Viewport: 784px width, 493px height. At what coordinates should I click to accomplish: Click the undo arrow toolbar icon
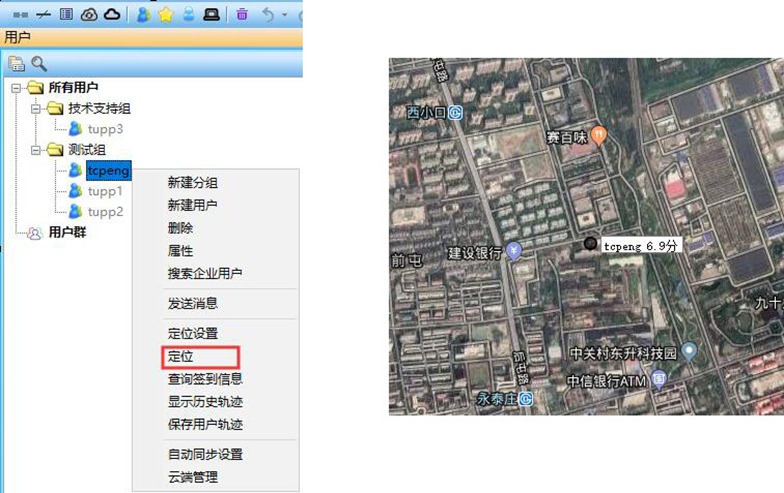pos(267,14)
